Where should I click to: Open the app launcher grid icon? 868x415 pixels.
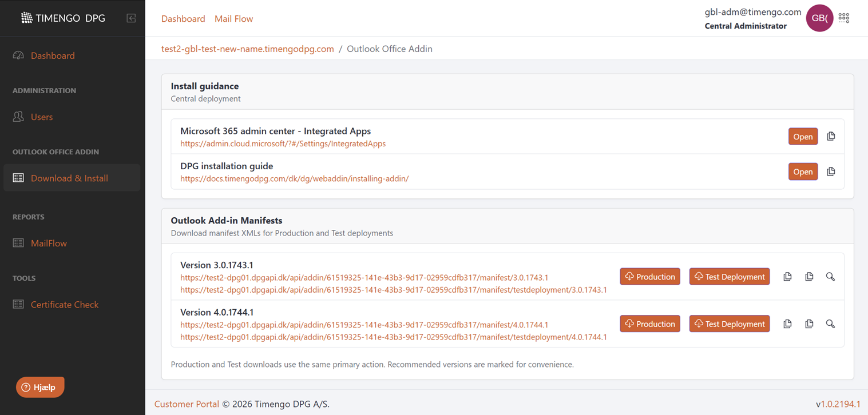[843, 18]
